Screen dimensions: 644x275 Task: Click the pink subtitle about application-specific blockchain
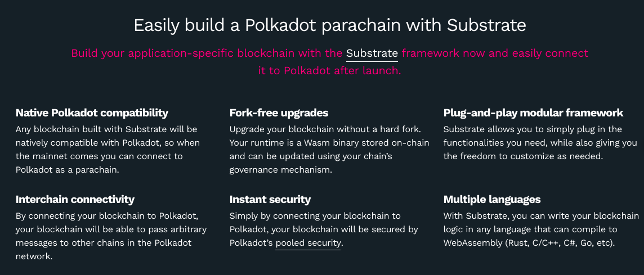(330, 62)
